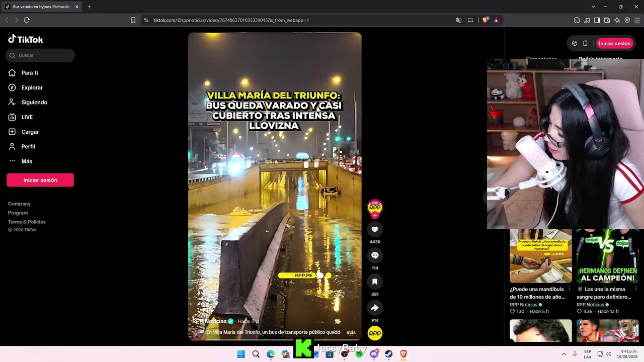This screenshot has height=362, width=644.
Task: Click the sidebar Iniciar sesión button
Action: (x=40, y=180)
